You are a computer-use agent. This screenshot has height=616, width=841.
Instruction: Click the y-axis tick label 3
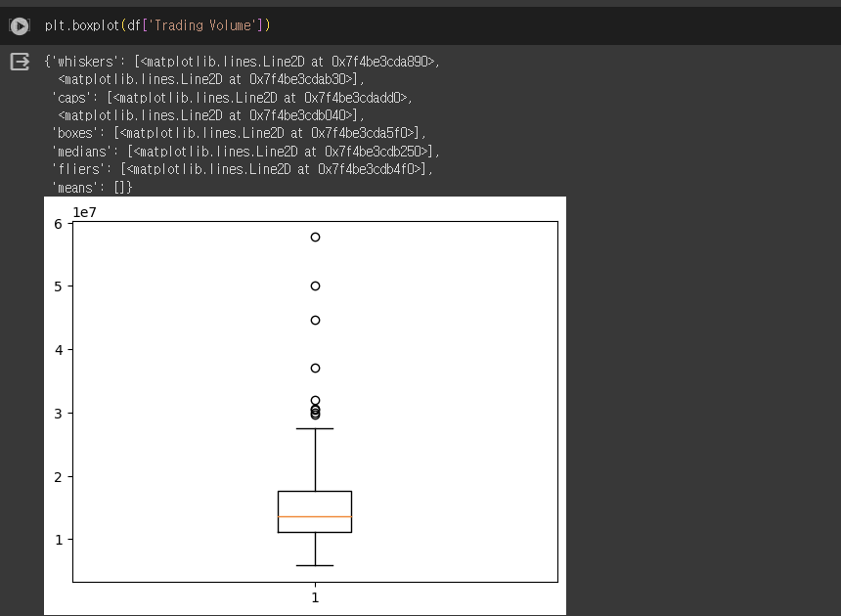point(58,414)
